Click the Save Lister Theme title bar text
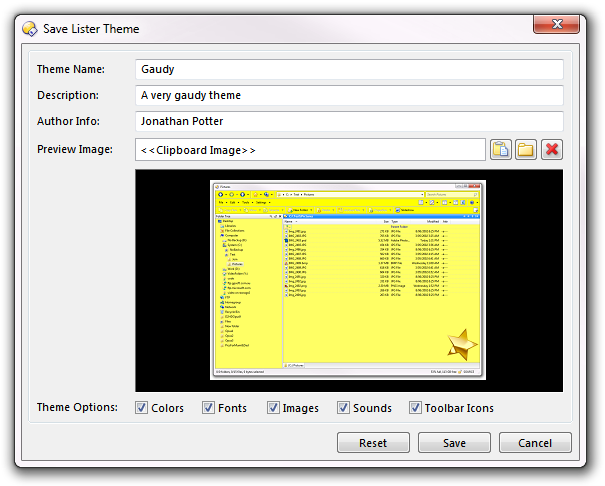The height and width of the screenshot is (486, 605). pos(91,29)
